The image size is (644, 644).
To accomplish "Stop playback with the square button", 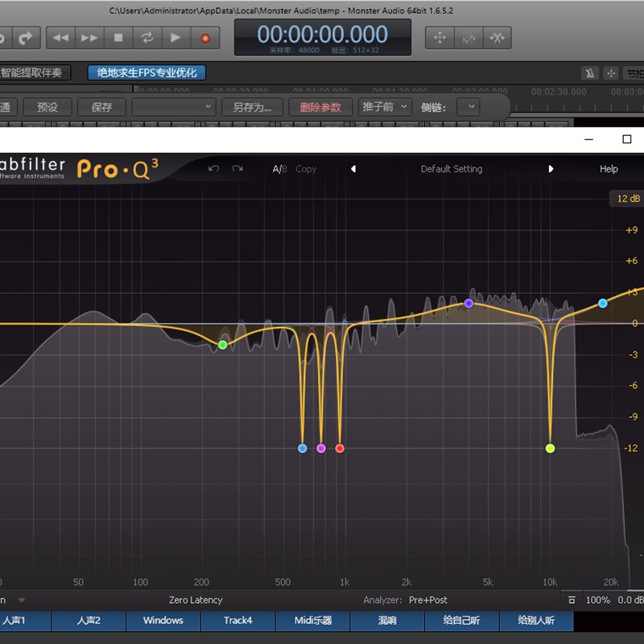I will pyautogui.click(x=118, y=38).
